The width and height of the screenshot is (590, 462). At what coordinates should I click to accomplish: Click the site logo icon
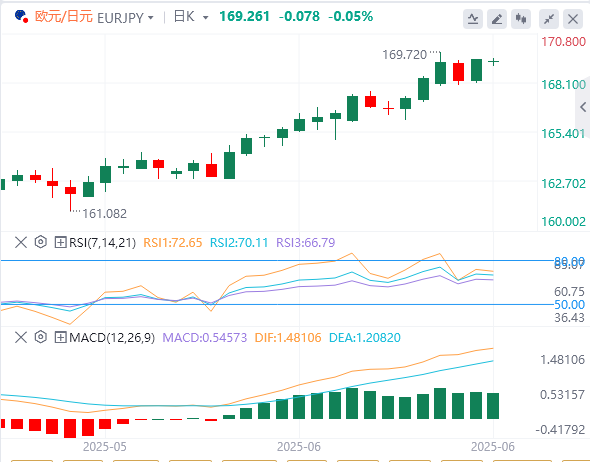[21, 17]
